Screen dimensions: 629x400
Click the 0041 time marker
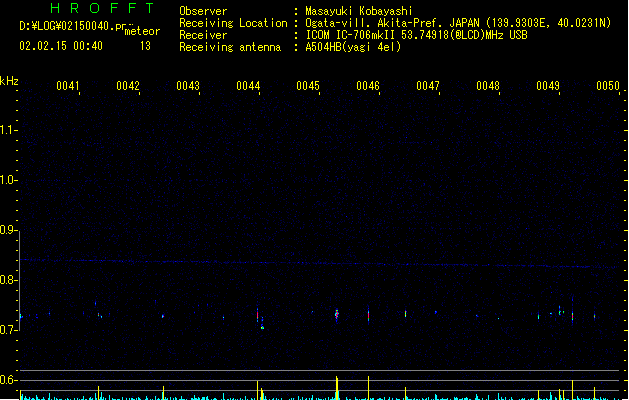68,86
